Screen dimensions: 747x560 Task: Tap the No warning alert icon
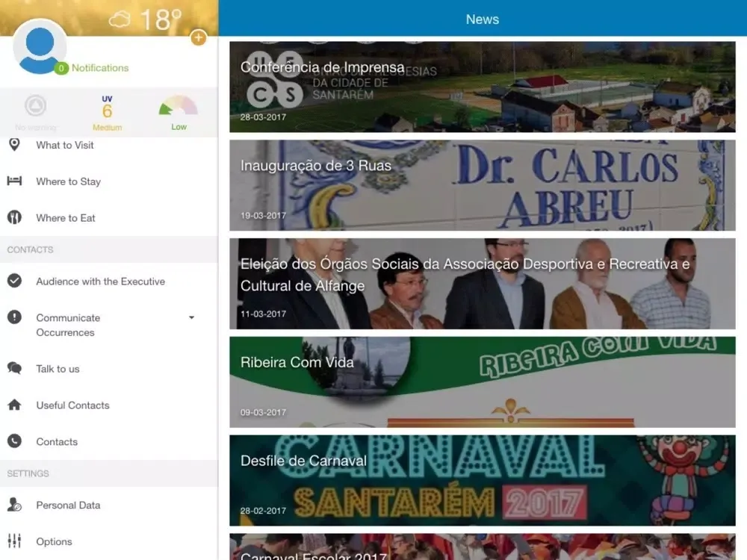click(x=36, y=113)
